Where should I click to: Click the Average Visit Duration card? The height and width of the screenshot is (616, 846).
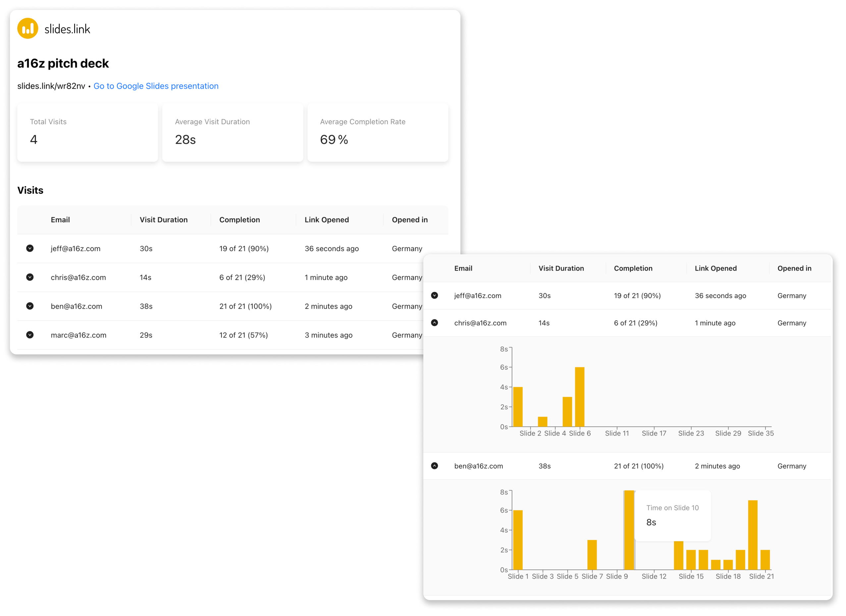tap(233, 132)
